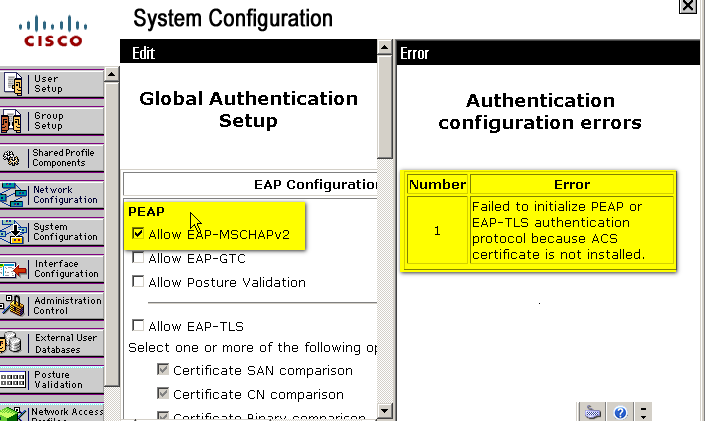Close the window with the X button
The image size is (705, 421).
pos(687,6)
